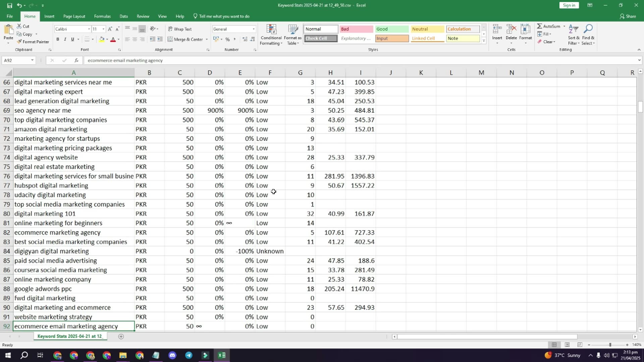Viewport: 644px width, 362px height.
Task: Expand the cell Styles gallery
Action: [x=484, y=41]
